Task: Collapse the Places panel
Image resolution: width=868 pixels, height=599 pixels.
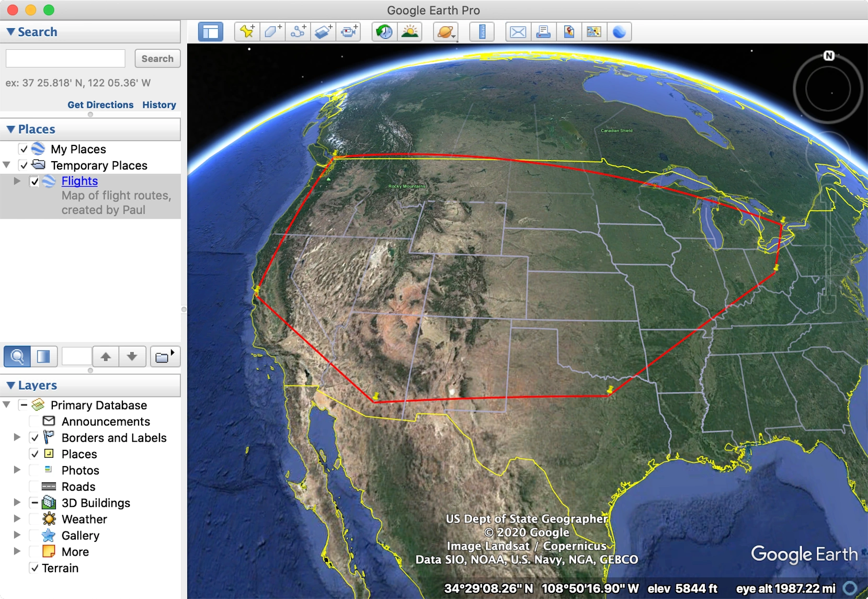Action: (10, 129)
